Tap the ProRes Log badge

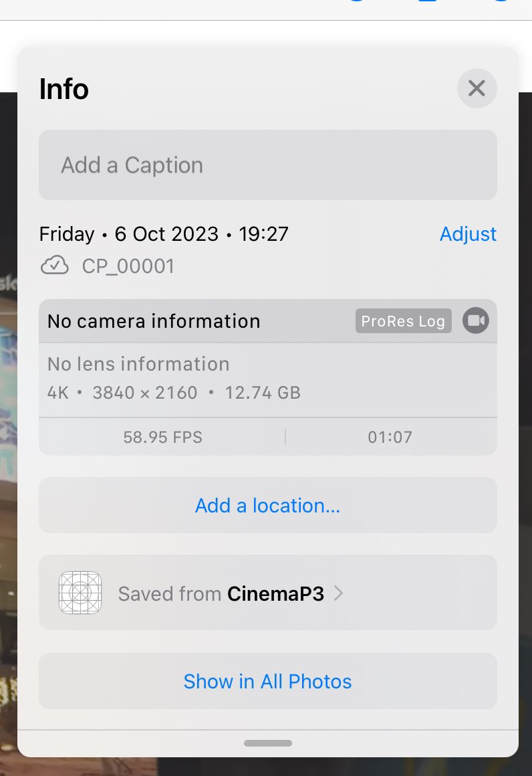pos(403,321)
